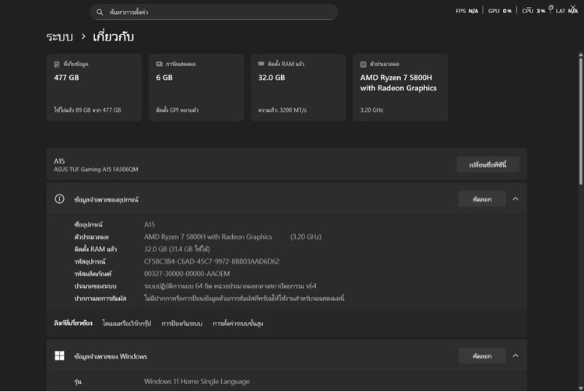Click the installed RAM card icon
The width and height of the screenshot is (584, 392).
coord(261,64)
